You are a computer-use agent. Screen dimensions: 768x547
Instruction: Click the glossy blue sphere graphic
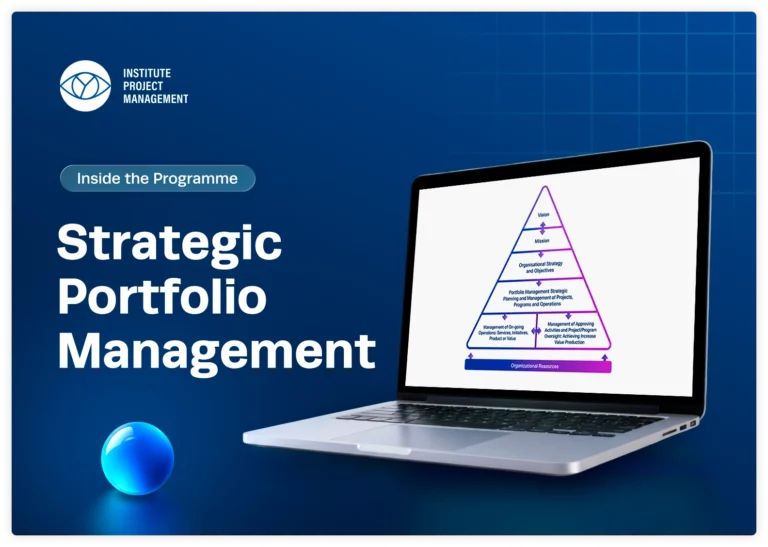coord(138,458)
